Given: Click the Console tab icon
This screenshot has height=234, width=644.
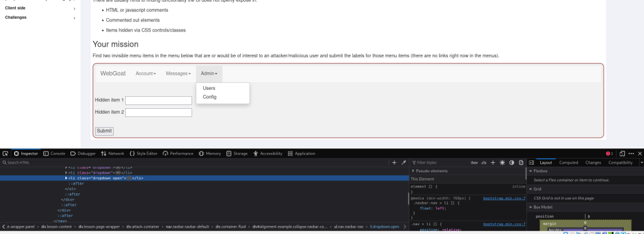Looking at the screenshot, I should click(x=46, y=153).
